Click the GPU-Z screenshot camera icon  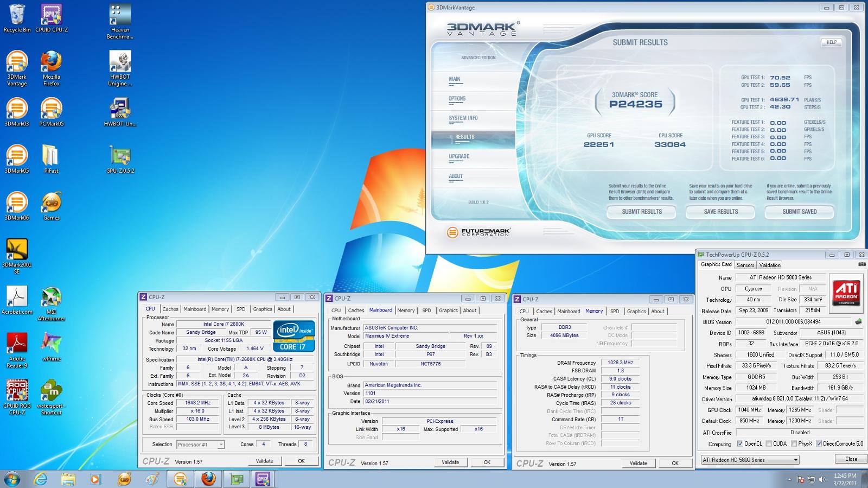coord(862,264)
